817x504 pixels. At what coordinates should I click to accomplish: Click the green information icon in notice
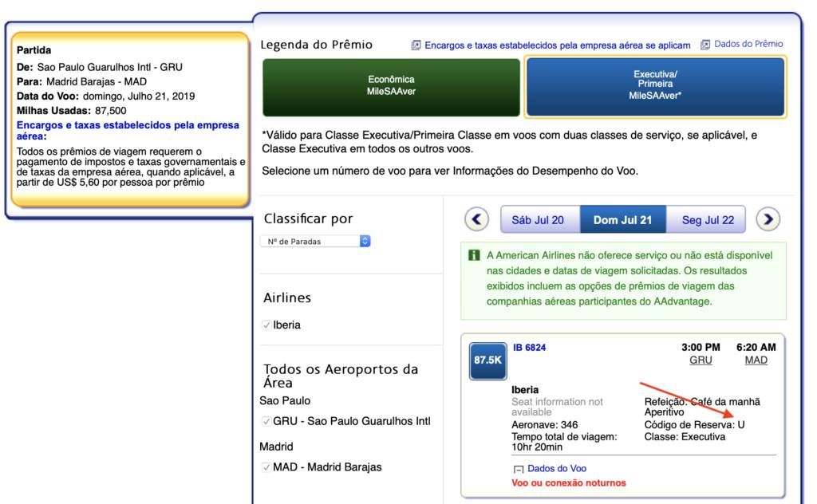(x=474, y=255)
